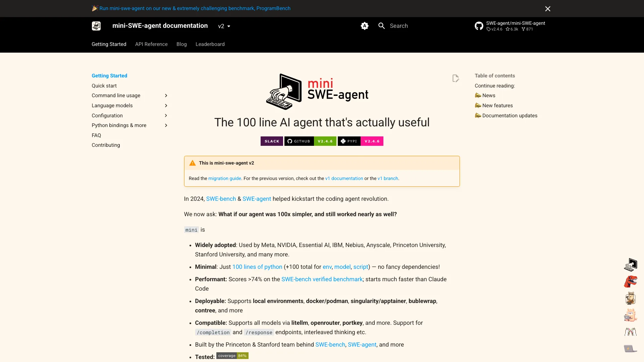The width and height of the screenshot is (644, 362).
Task: Switch to the Getting Started tab
Action: coord(109,44)
